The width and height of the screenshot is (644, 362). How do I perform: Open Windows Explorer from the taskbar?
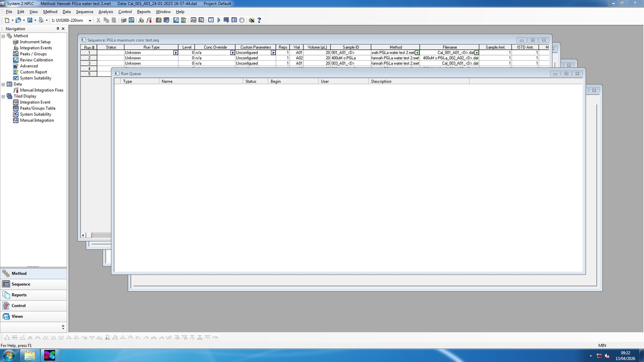tap(30, 355)
